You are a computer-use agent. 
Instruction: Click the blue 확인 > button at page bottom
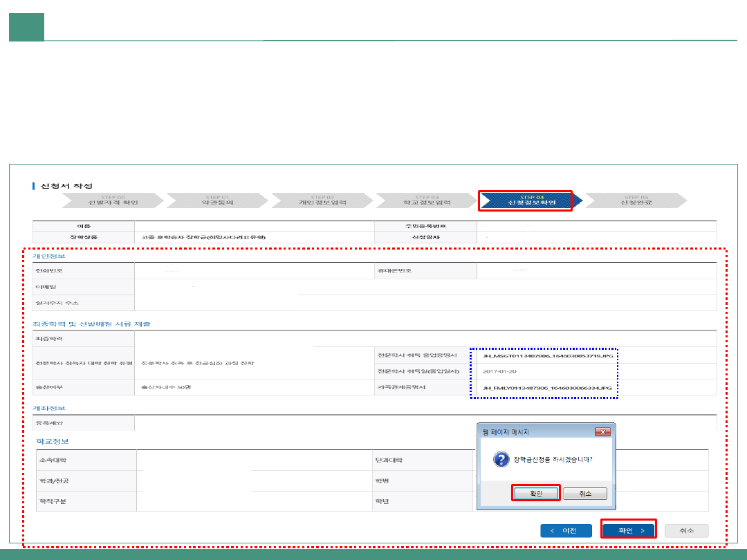628,530
